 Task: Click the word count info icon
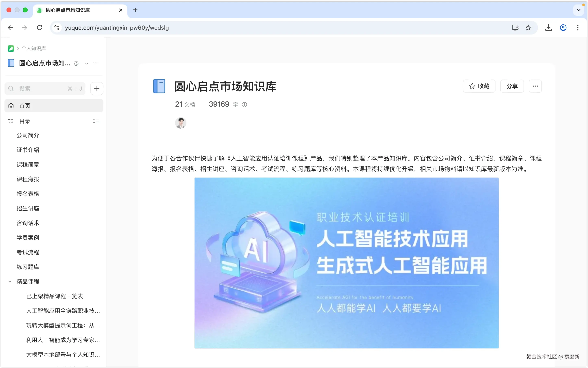coord(244,105)
